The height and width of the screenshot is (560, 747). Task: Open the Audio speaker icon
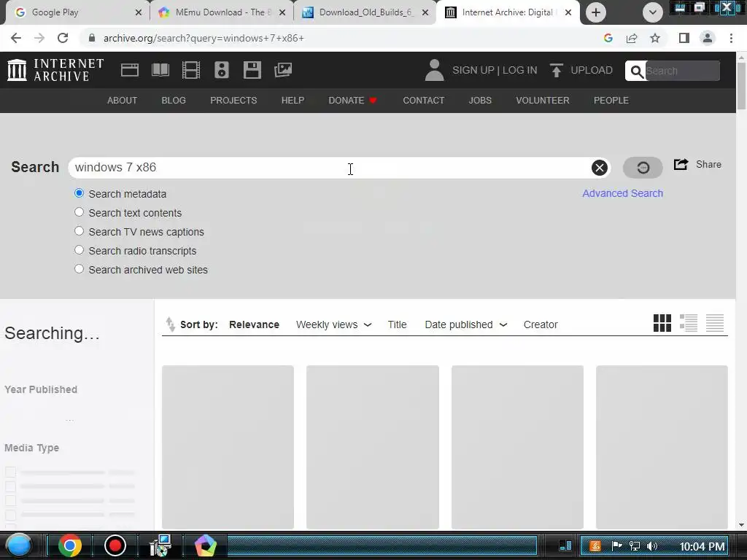pos(222,70)
